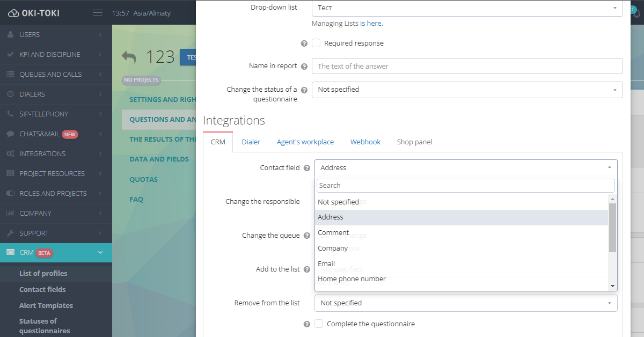Click the hamburger menu next to OKI-TOKI logo

97,13
